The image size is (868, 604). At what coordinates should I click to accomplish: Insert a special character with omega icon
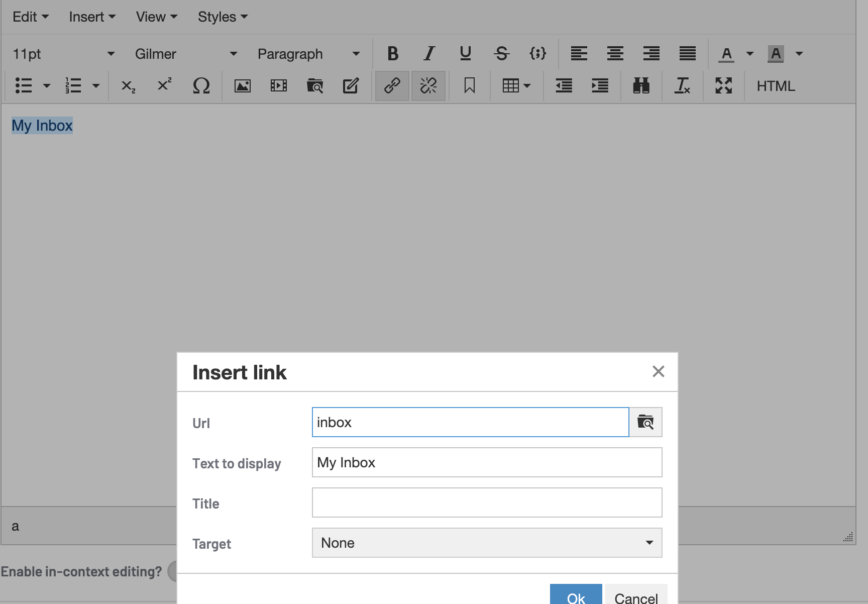click(x=201, y=86)
